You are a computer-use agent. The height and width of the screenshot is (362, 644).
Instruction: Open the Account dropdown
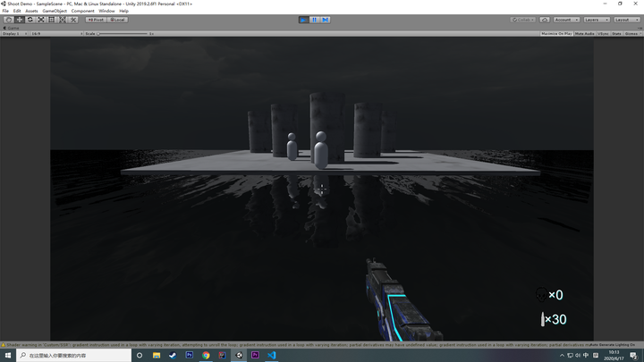coord(566,20)
